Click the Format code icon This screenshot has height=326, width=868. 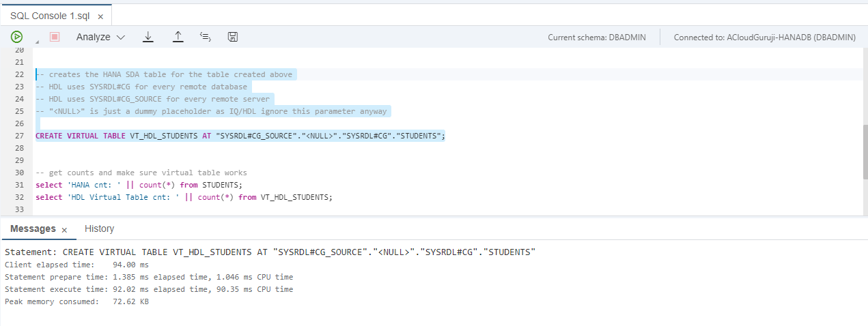click(205, 37)
